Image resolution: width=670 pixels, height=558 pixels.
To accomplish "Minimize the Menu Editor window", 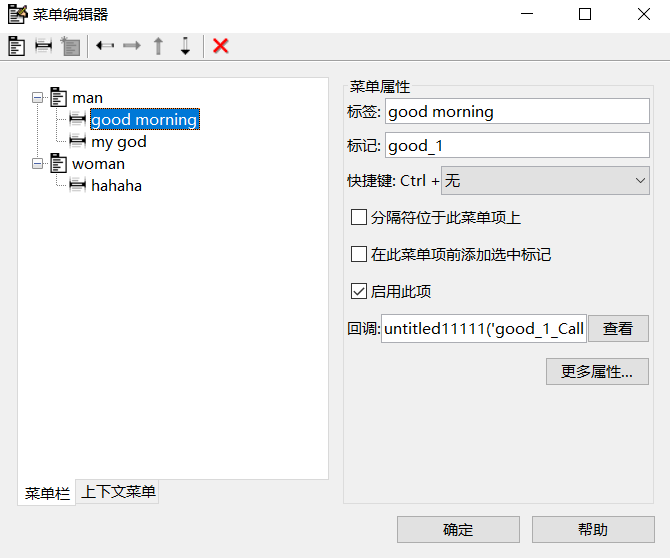I will point(527,14).
